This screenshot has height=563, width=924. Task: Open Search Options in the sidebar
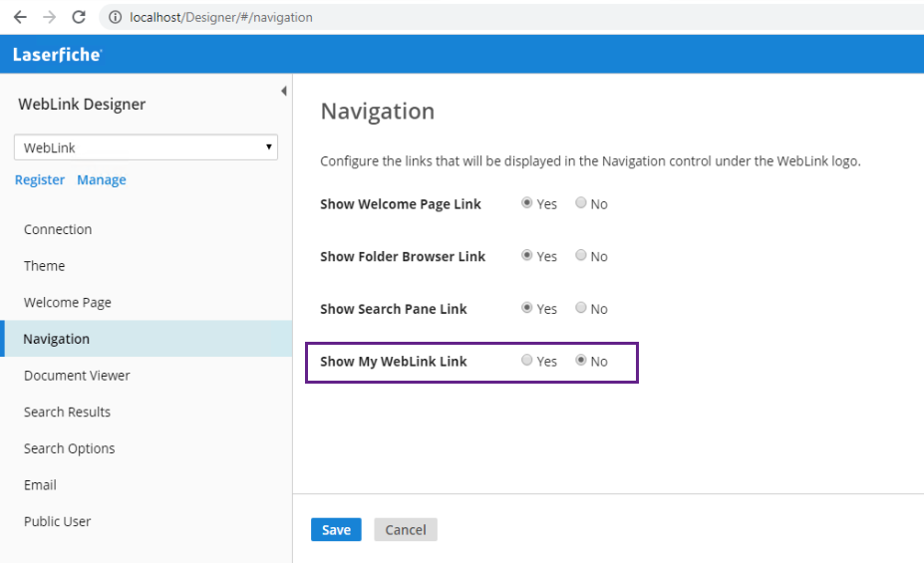[x=69, y=448]
